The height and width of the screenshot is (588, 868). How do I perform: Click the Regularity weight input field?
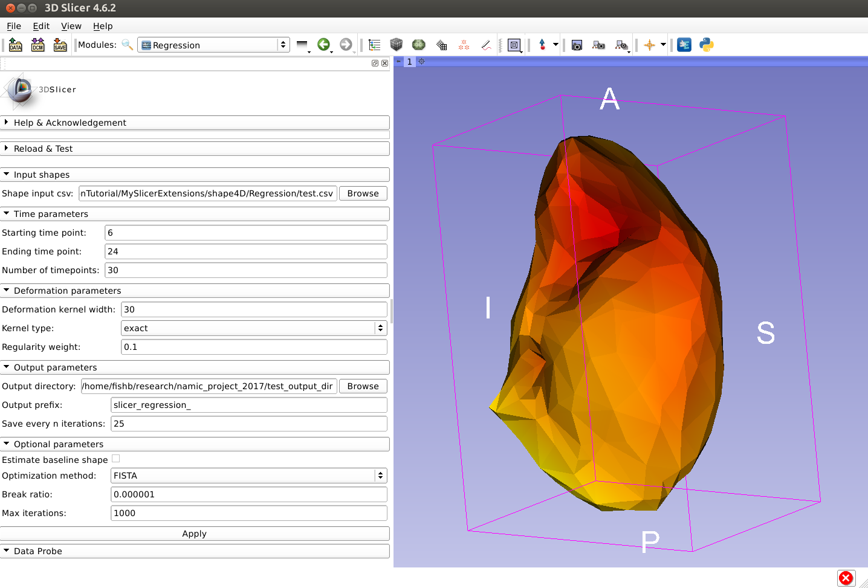pos(254,347)
